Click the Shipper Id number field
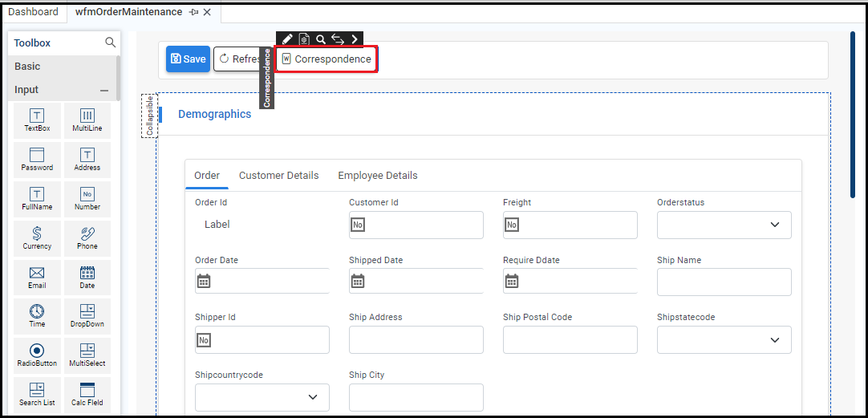The image size is (868, 418). [x=262, y=340]
